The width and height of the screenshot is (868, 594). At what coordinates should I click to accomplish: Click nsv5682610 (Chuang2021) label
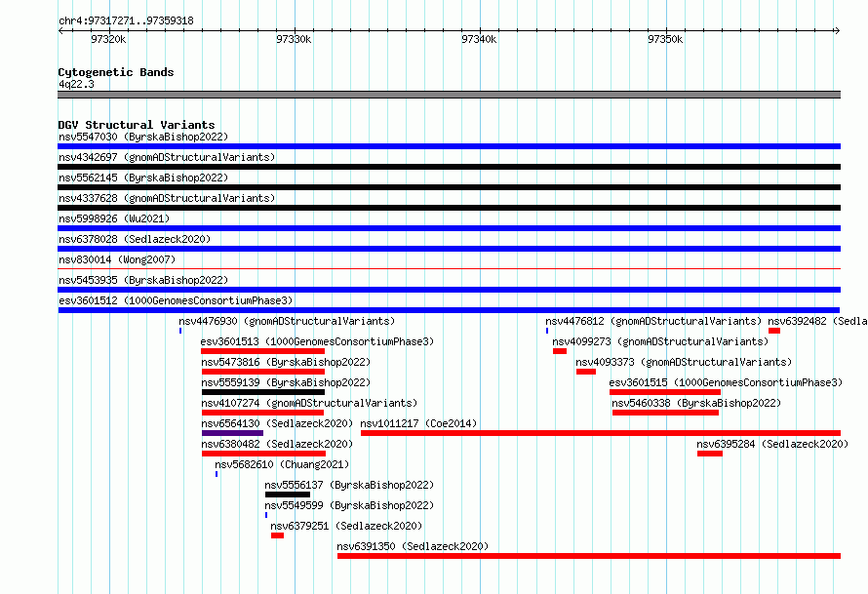[x=282, y=464]
